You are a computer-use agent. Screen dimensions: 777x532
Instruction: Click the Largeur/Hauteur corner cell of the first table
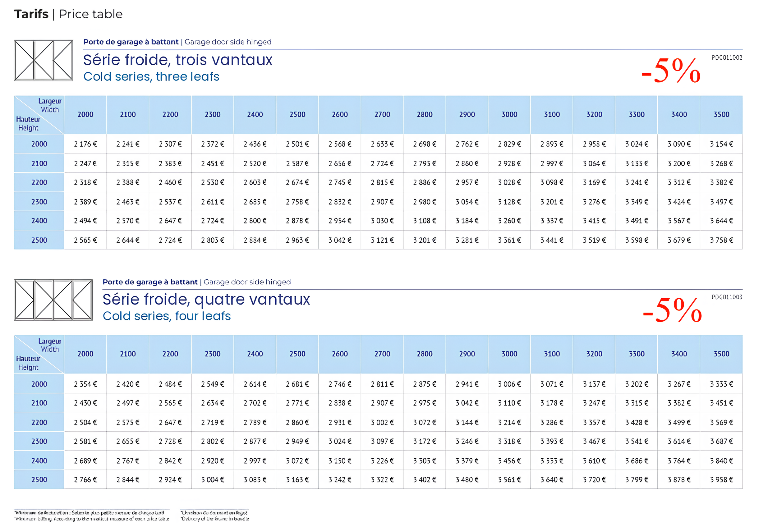pos(39,115)
